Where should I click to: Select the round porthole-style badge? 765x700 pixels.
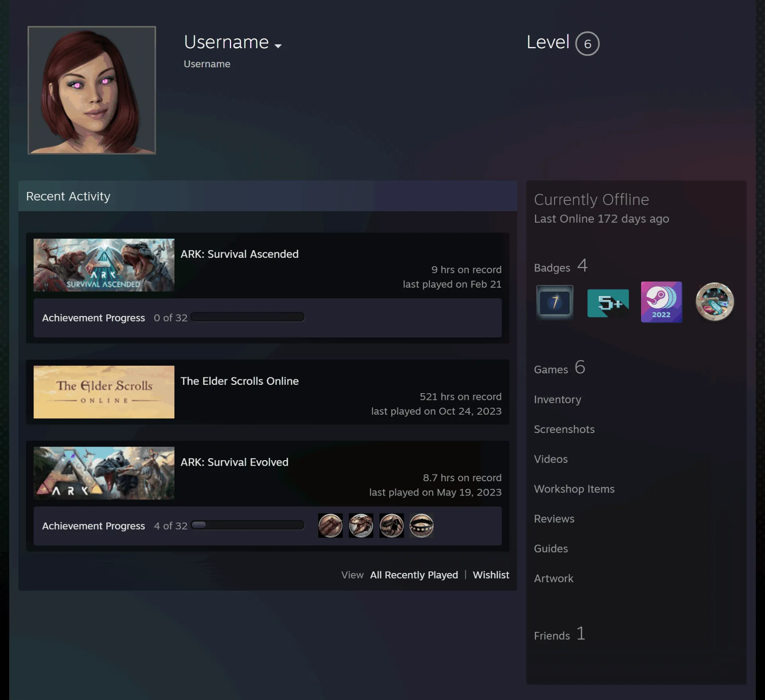click(715, 302)
